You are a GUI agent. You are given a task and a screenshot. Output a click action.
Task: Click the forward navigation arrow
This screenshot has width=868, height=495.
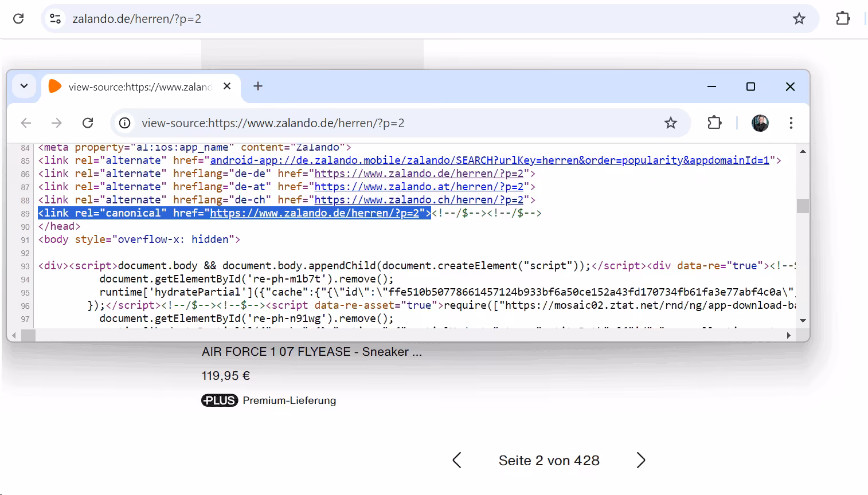click(x=56, y=123)
